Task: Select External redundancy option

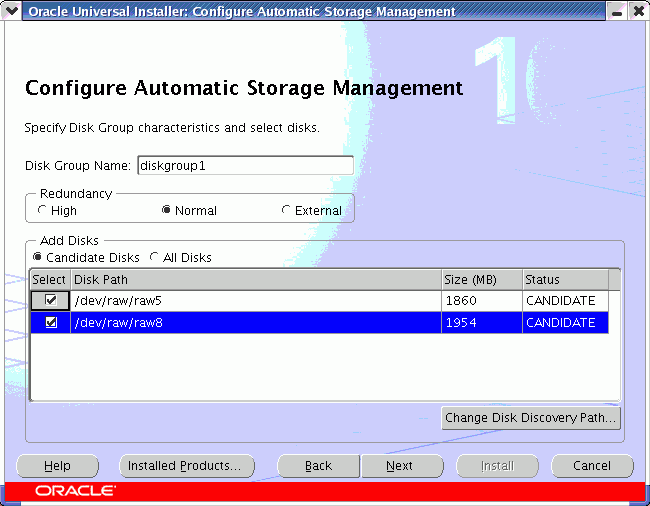Action: click(x=287, y=211)
